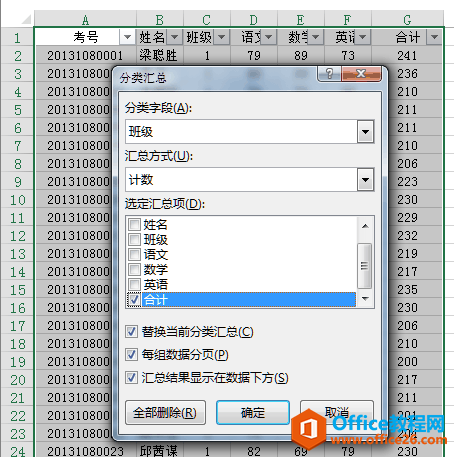Expand the 汇总方式 dropdown
This screenshot has height=457, width=454.
point(365,180)
